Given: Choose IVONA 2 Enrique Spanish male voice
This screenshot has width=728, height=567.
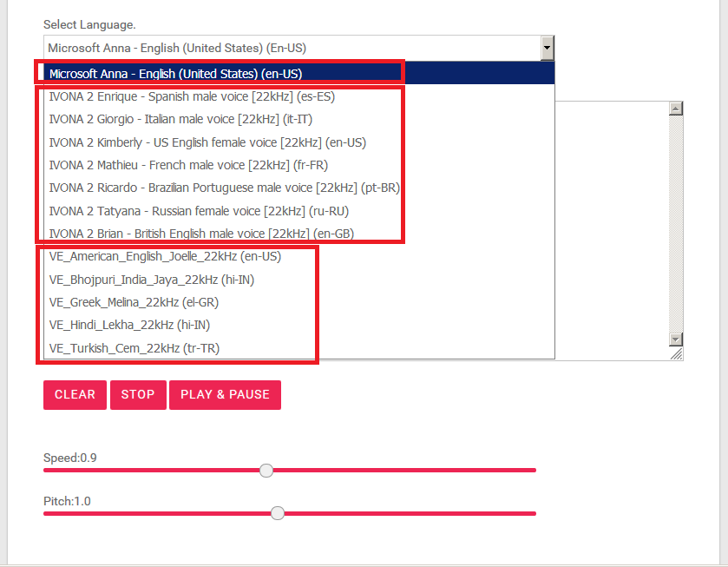Looking at the screenshot, I should click(299, 96).
